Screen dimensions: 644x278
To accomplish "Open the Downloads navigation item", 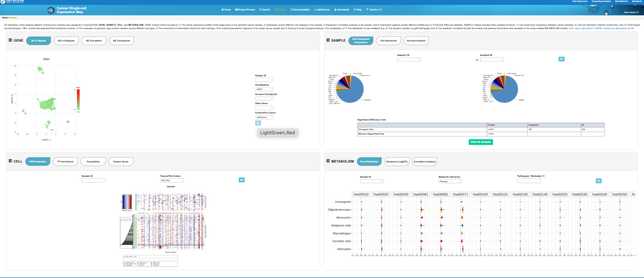I will [342, 10].
